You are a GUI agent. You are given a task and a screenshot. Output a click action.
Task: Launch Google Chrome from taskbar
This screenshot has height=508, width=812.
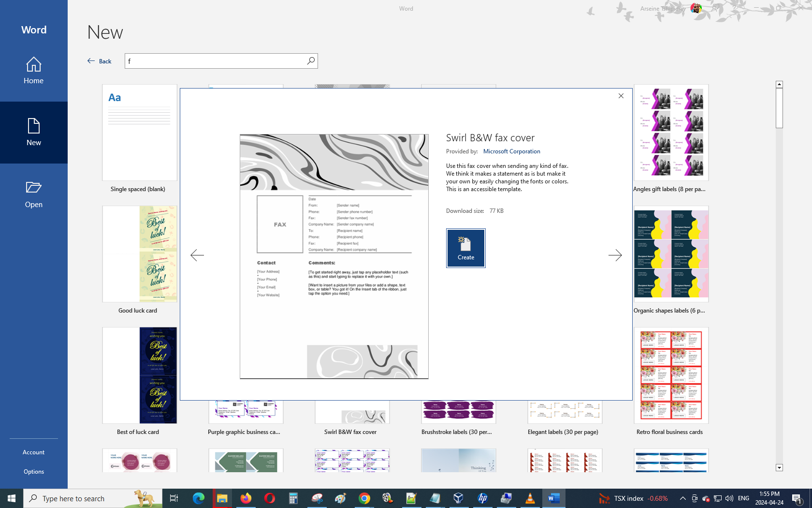click(364, 498)
